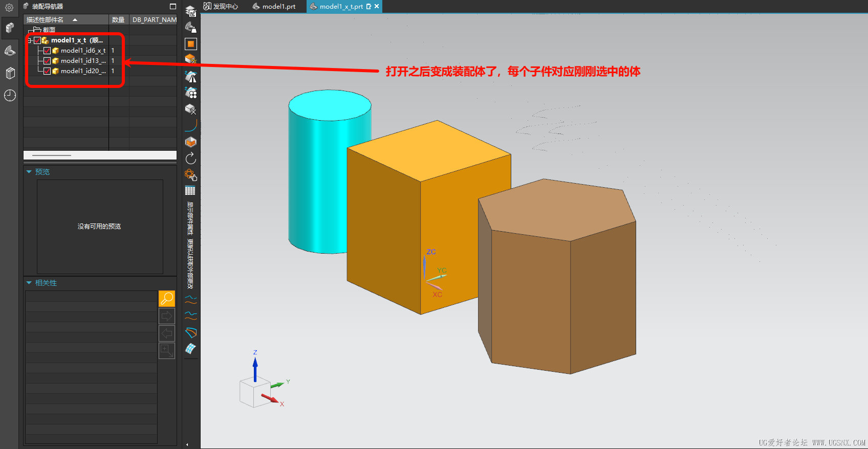This screenshot has height=449, width=868.
Task: Open the Reuse Library books icon
Action: 10,73
